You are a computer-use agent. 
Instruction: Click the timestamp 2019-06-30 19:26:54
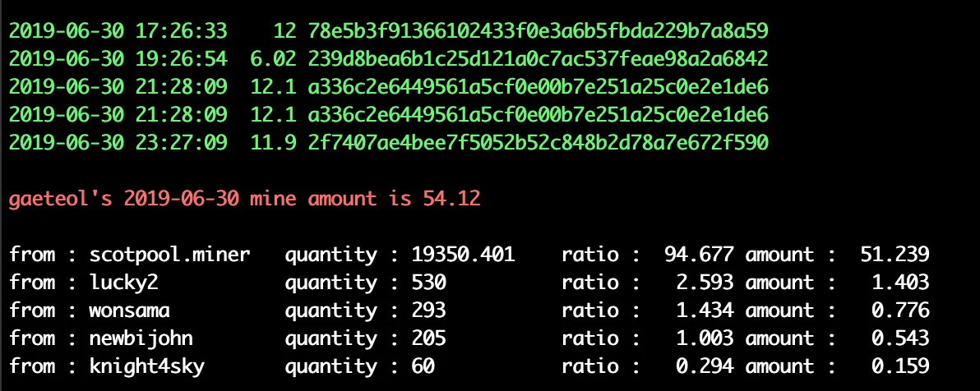118,58
